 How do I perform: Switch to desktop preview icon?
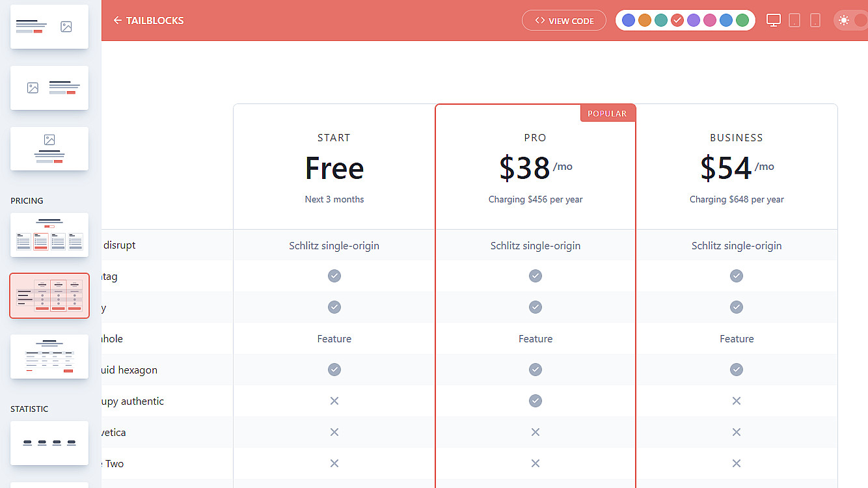tap(774, 20)
